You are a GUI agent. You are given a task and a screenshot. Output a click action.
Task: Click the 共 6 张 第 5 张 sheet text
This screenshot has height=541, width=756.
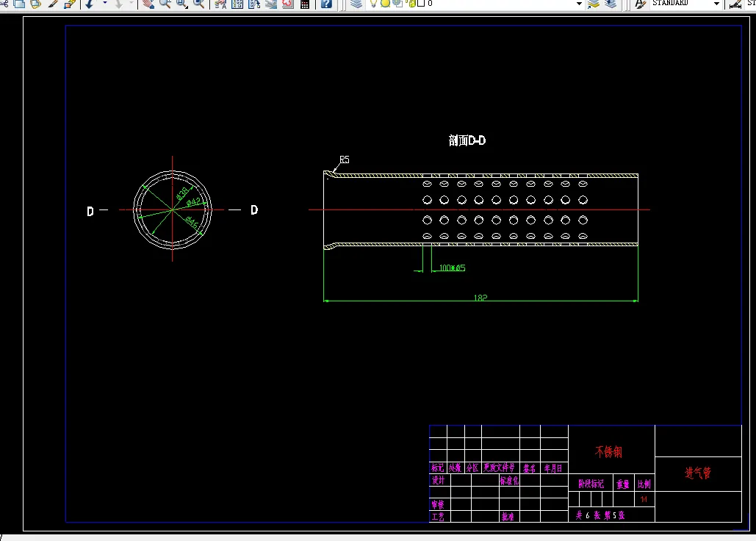[x=600, y=515]
